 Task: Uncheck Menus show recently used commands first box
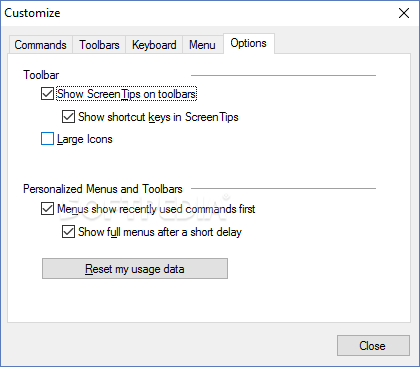click(47, 209)
